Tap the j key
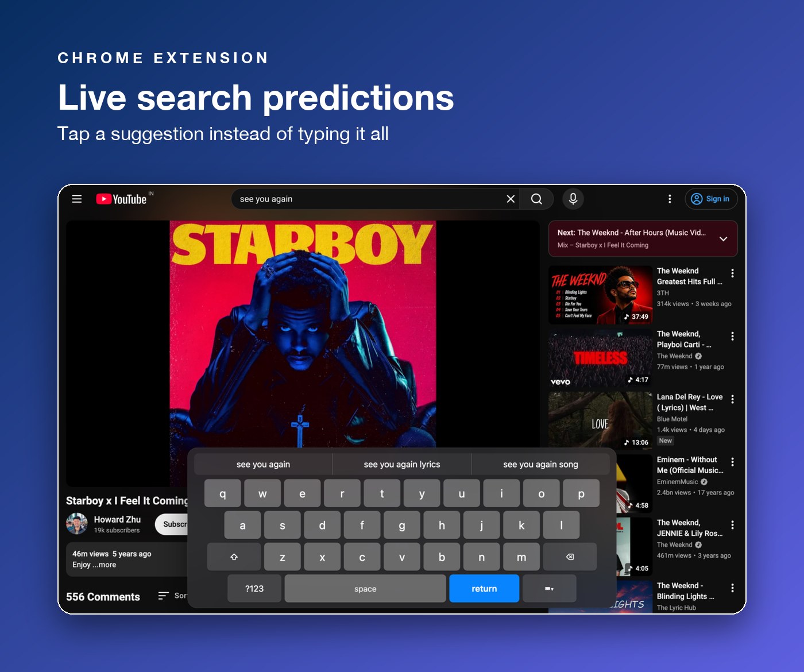This screenshot has height=672, width=804. click(x=482, y=525)
